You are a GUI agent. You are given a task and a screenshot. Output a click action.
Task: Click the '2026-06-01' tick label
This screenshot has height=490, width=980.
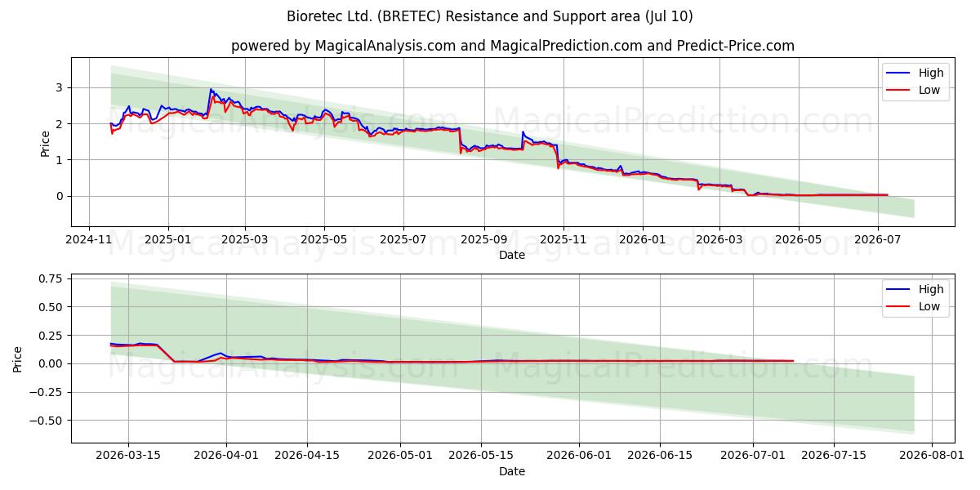point(579,456)
